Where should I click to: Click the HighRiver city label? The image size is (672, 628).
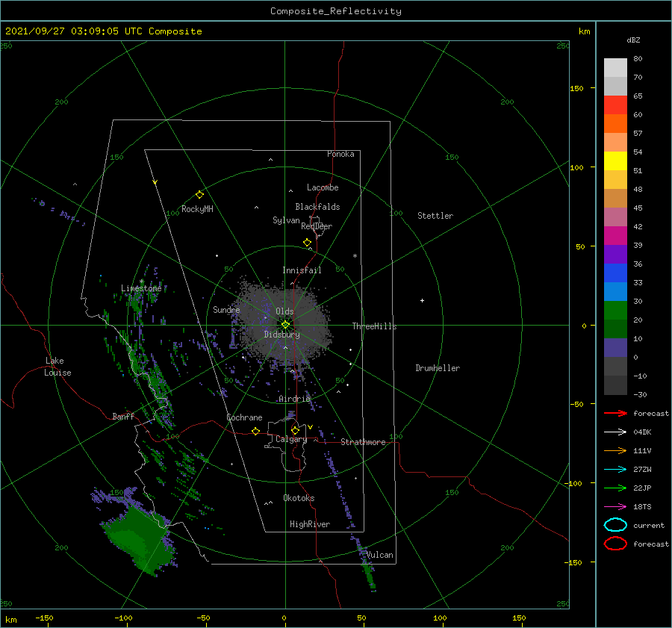tap(310, 524)
